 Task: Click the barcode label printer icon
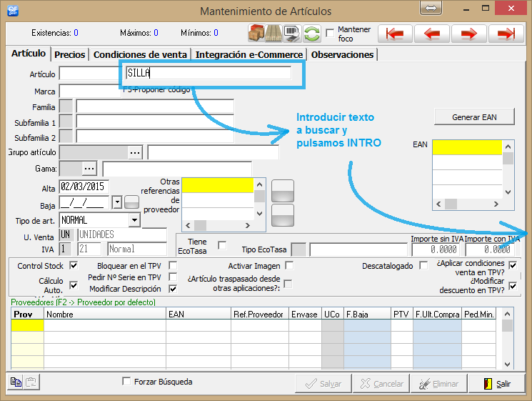coord(292,34)
